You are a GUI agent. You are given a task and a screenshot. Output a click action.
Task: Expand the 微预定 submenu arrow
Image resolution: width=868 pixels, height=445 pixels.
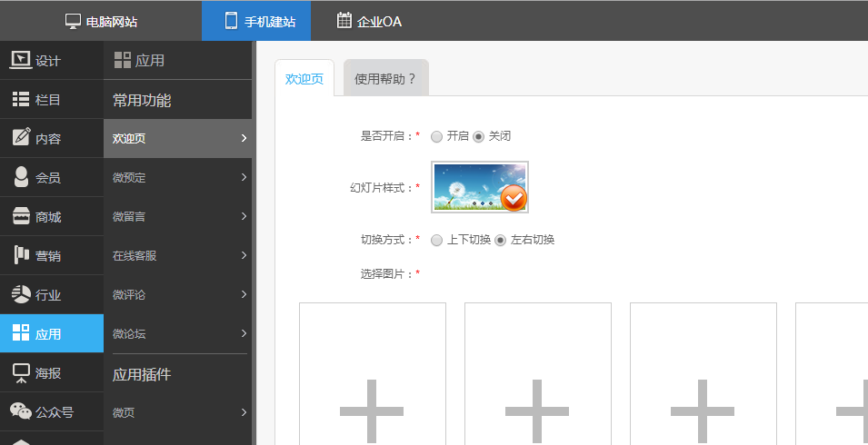(x=244, y=178)
